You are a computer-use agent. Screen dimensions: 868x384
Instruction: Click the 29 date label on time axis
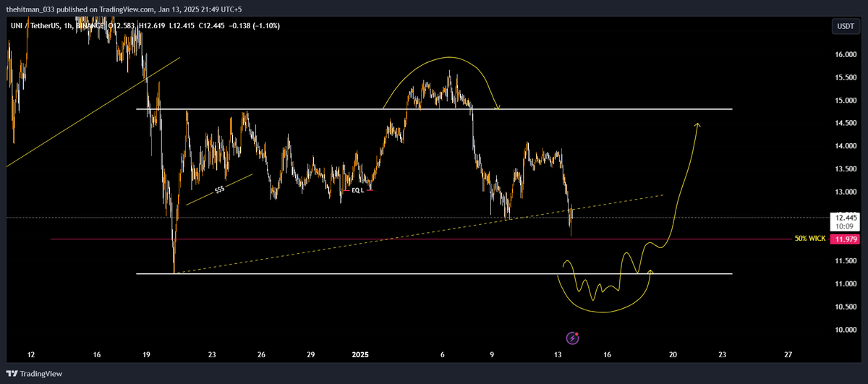(x=310, y=355)
